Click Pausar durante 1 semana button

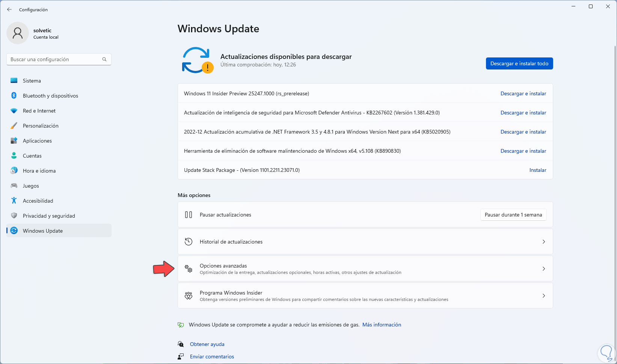(513, 215)
